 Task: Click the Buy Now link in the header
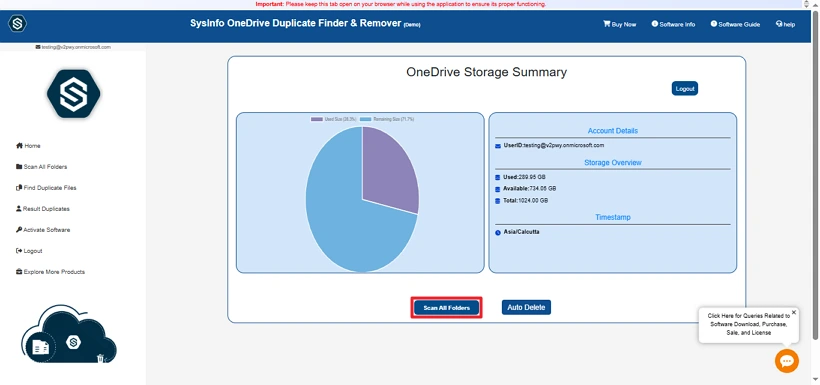[620, 24]
